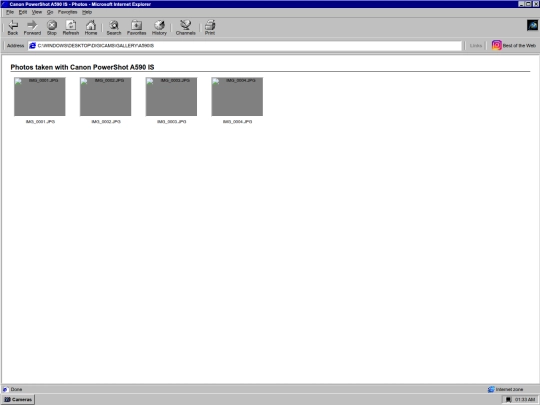
Task: Click the system tray icon near clock
Action: pos(508,399)
